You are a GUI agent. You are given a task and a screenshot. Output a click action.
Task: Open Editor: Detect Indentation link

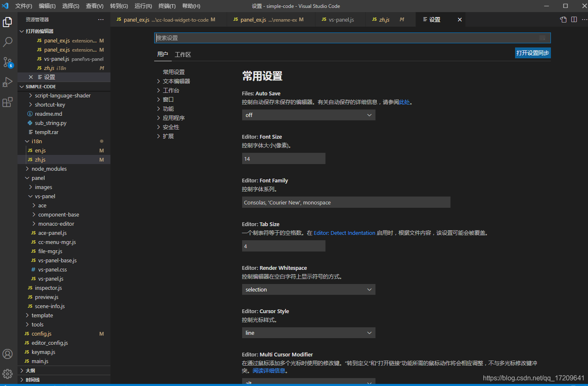pos(344,233)
